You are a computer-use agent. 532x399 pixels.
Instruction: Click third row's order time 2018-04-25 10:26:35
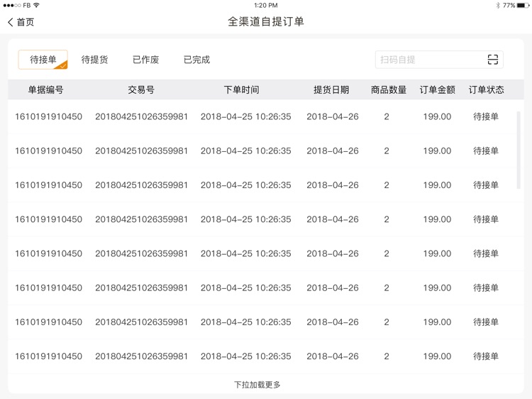(245, 185)
